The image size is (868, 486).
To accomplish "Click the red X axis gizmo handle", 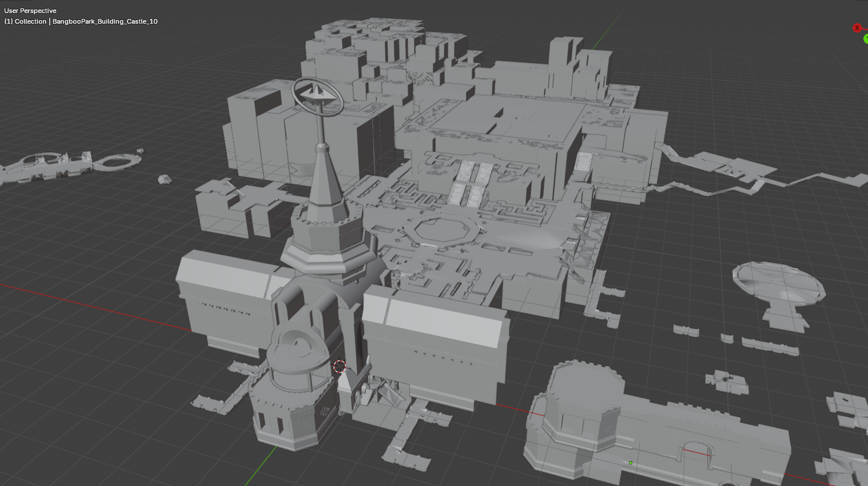I will pyautogui.click(x=857, y=28).
